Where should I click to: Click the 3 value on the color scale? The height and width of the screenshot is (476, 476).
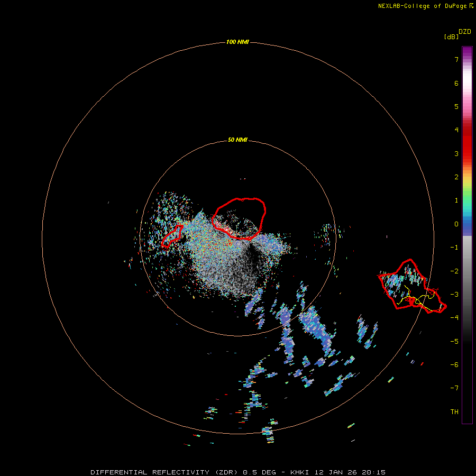pos(456,153)
